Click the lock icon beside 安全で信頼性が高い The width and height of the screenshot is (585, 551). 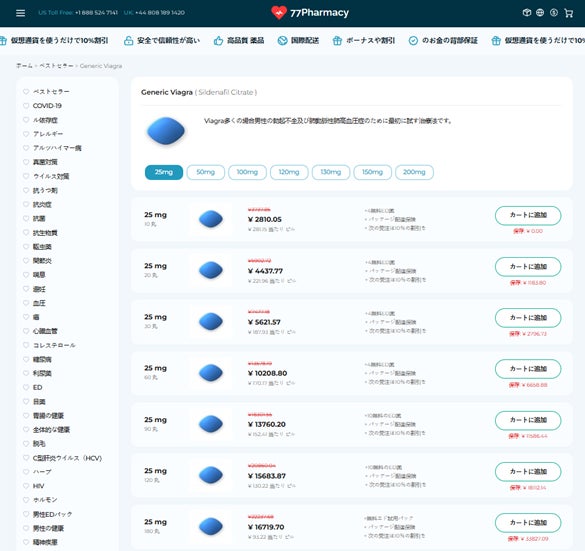tap(128, 41)
